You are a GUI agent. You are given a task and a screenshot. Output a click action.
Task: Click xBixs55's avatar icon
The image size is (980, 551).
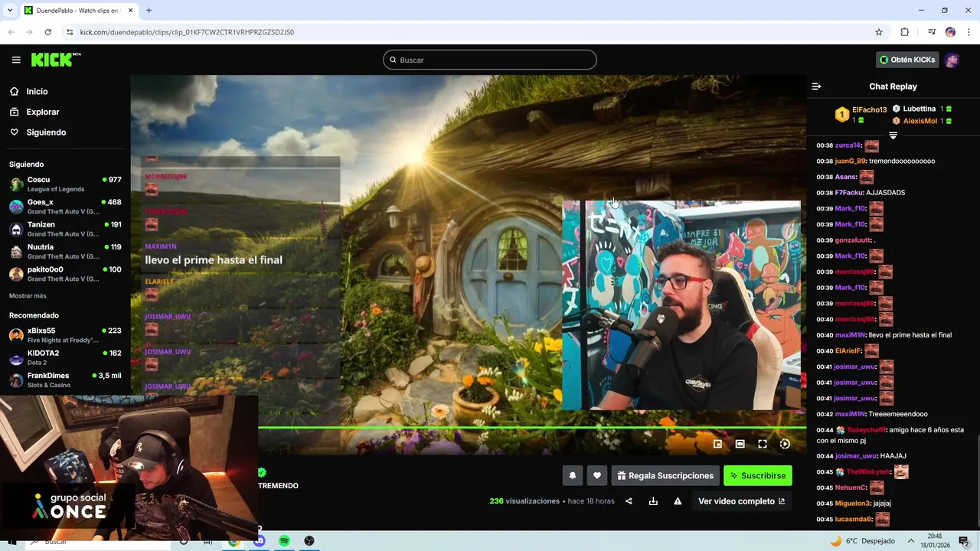(x=16, y=335)
